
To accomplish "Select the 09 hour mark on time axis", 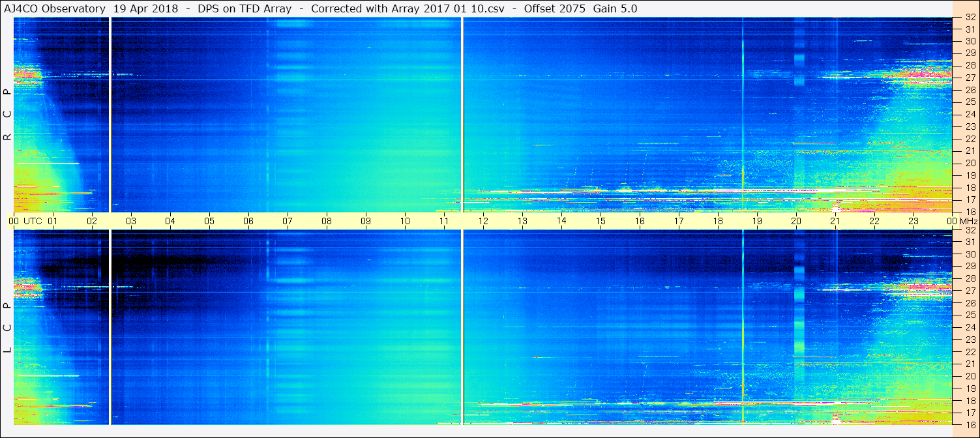I will click(x=366, y=221).
